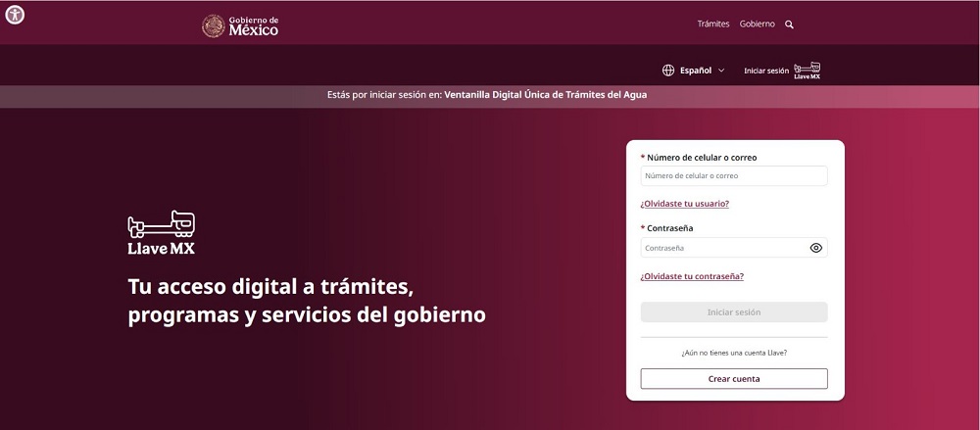Click the ¿Aún no tienes una cuenta Llave? text
This screenshot has width=980, height=430.
click(x=734, y=353)
